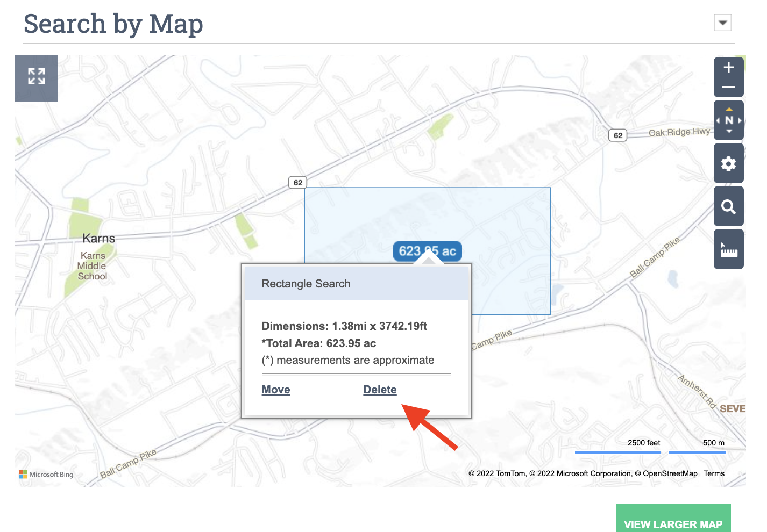Screen dimensions: 767x532
Task: Move the drawn rectangle search area
Action: click(x=275, y=389)
